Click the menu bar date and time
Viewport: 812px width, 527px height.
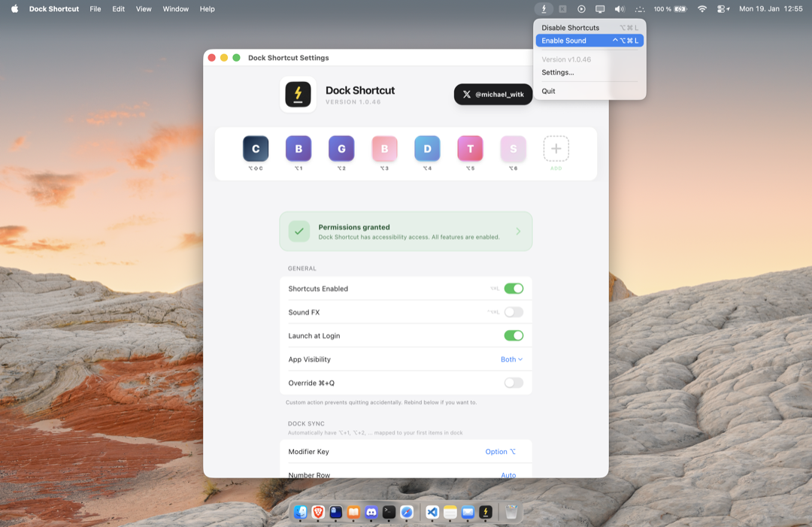(x=771, y=9)
